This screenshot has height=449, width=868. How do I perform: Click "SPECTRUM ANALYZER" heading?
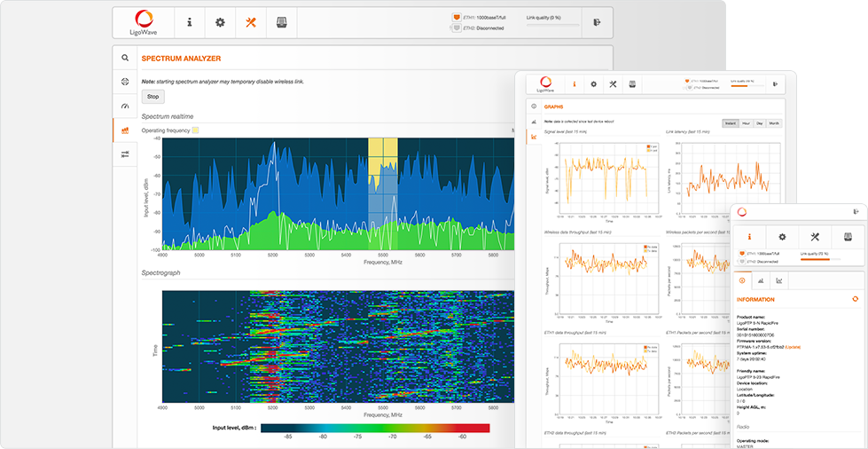[x=181, y=59]
